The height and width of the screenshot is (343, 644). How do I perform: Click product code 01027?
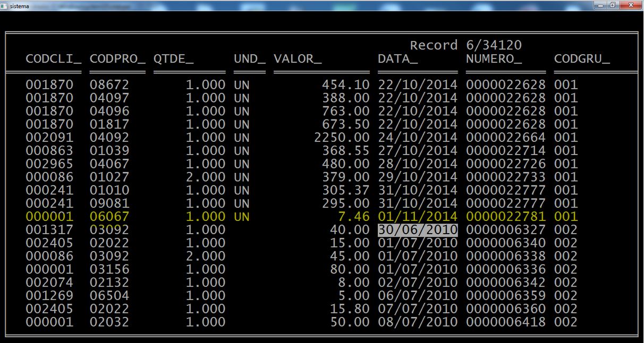click(109, 177)
